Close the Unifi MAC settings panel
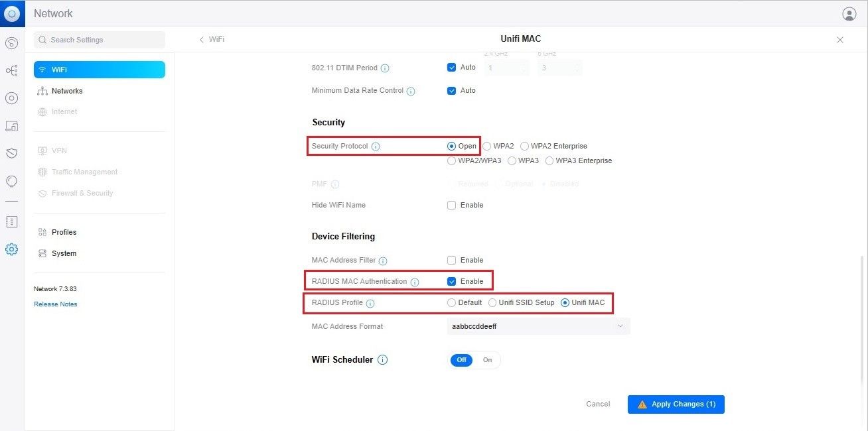The width and height of the screenshot is (868, 431). (840, 40)
